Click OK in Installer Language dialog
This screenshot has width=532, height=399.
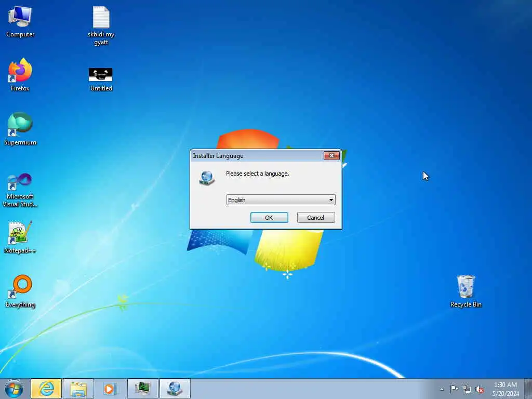(269, 218)
